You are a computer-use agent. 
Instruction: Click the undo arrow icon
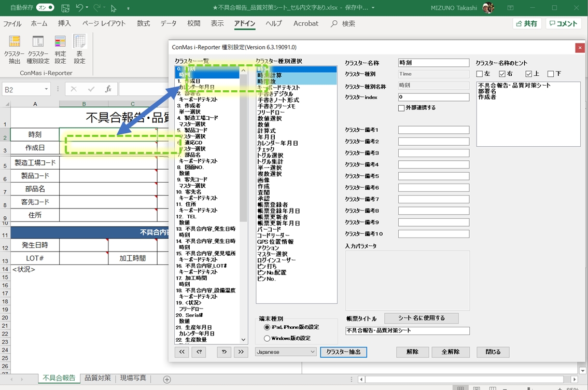tap(79, 8)
